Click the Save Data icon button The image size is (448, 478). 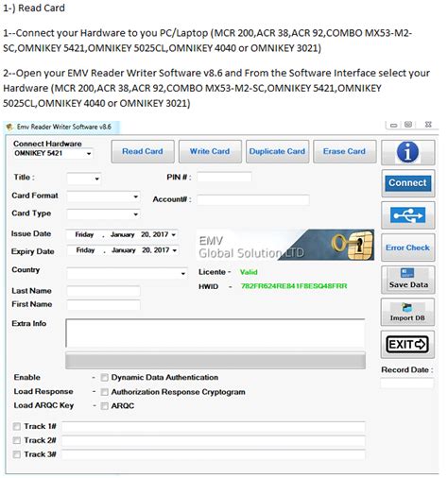pyautogui.click(x=407, y=280)
